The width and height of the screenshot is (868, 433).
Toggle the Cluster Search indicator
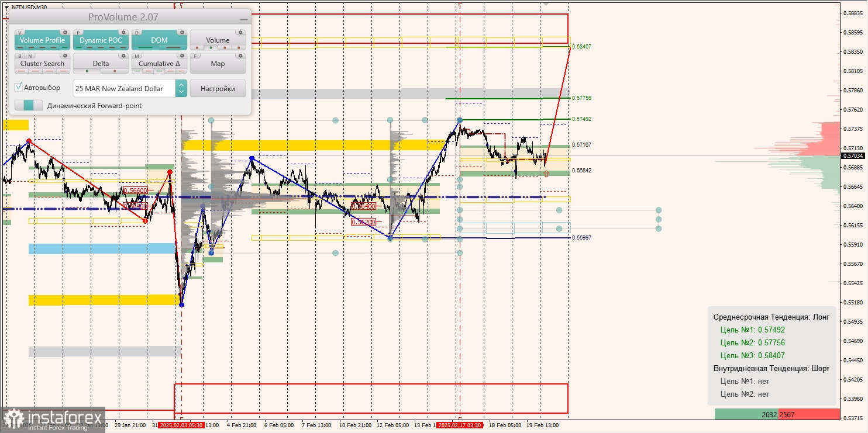42,63
